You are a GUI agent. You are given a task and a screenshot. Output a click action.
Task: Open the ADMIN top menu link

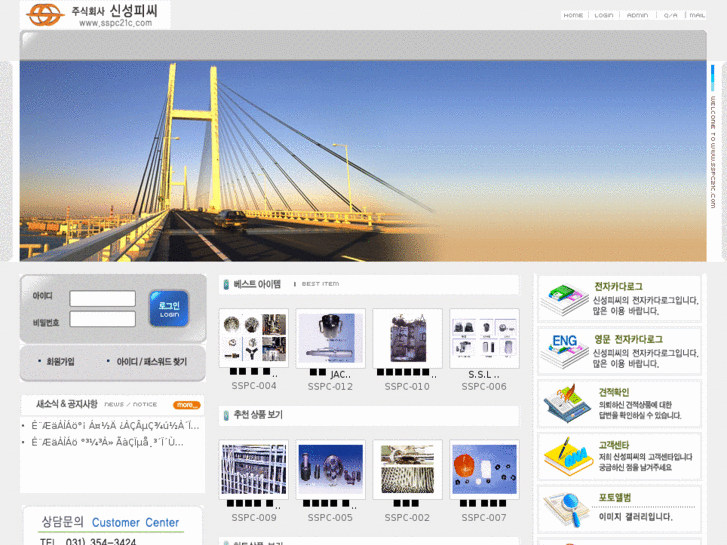tap(638, 15)
